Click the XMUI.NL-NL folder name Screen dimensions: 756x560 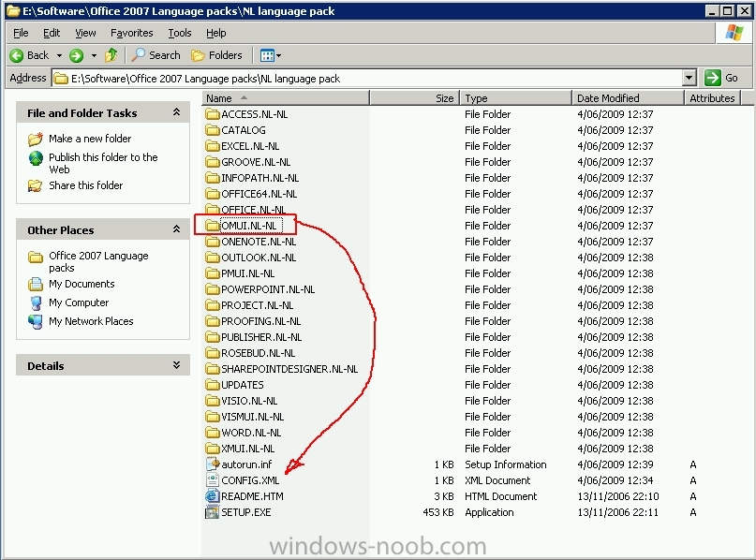pos(248,449)
